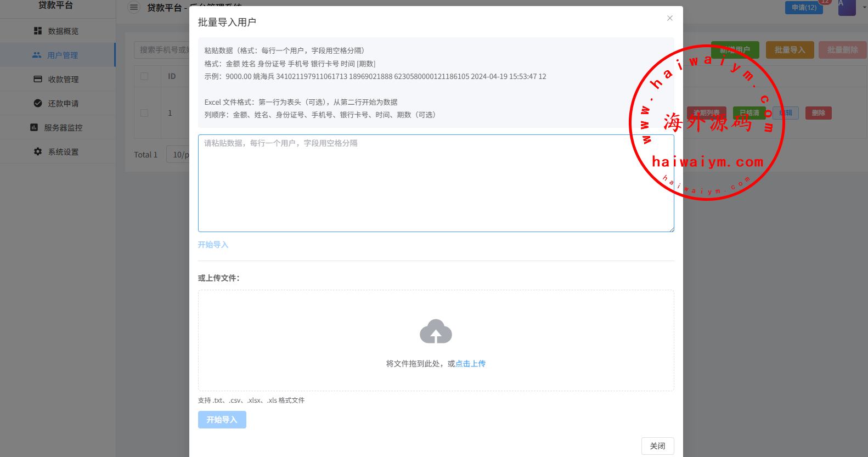Screen dimensions: 868x457
Task: Open 用户管理 in the sidebar menu
Action: [63, 55]
